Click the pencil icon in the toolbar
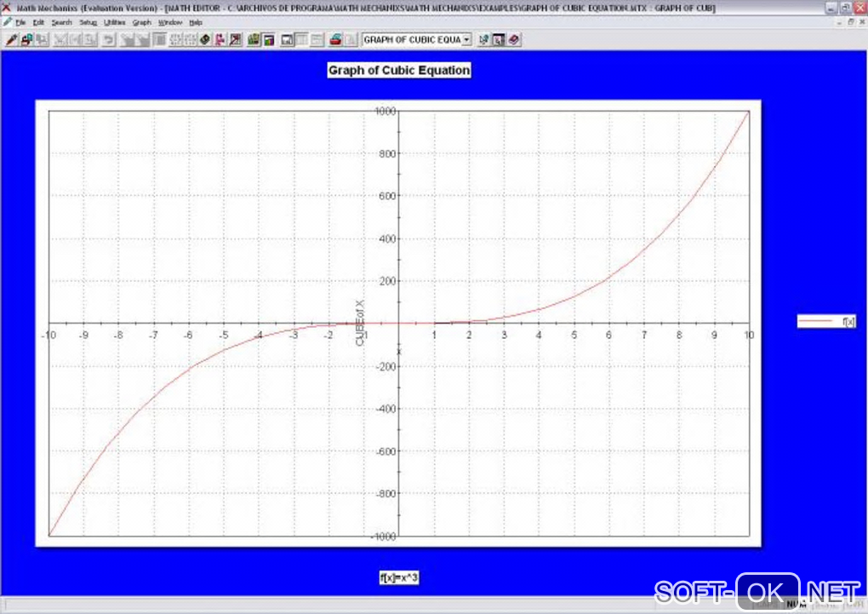This screenshot has height=614, width=868. (x=11, y=39)
